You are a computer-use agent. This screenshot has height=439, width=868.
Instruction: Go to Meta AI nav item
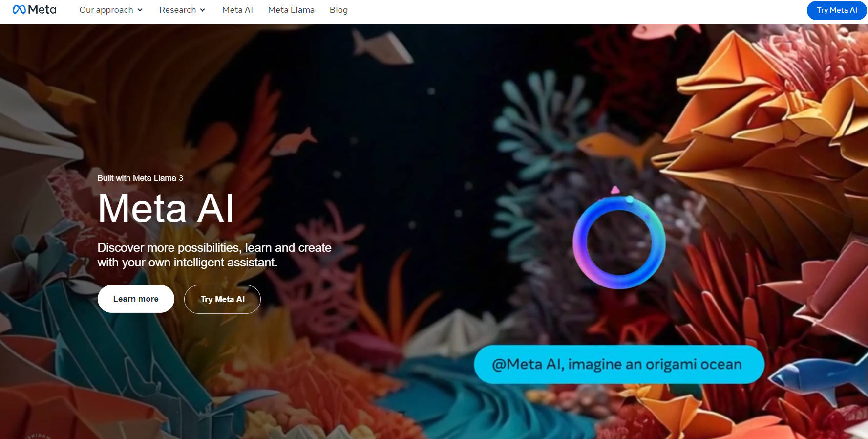click(x=237, y=10)
